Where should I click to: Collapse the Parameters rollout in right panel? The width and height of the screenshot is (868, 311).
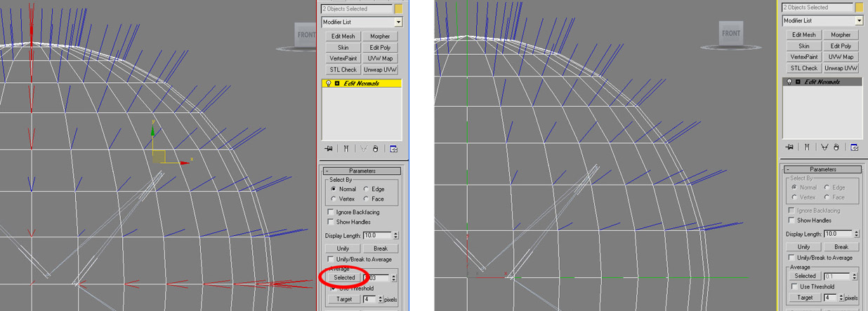pos(789,169)
